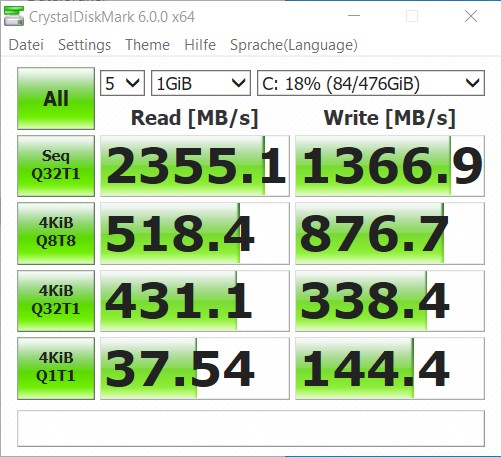Viewport: 501px width, 457px height.
Task: Open the Settings menu
Action: (x=84, y=45)
